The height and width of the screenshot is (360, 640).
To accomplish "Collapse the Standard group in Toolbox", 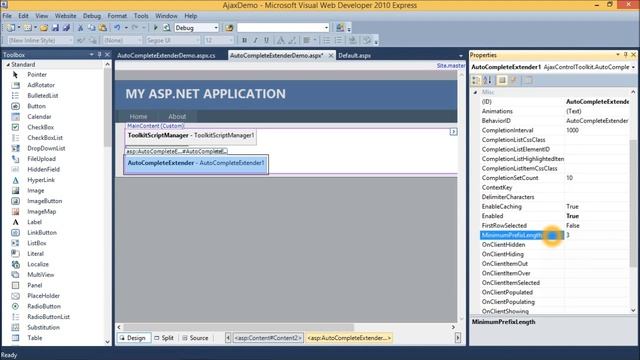I will coord(7,64).
